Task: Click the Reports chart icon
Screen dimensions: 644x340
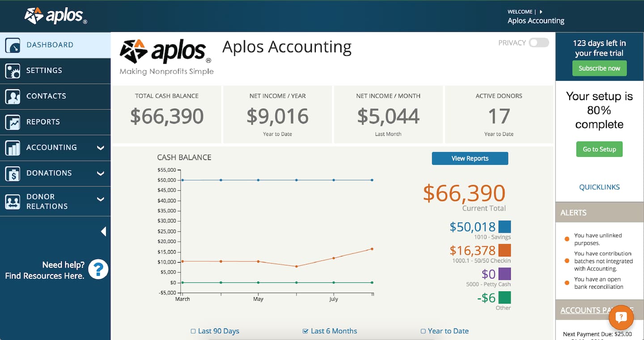Action: coord(13,122)
